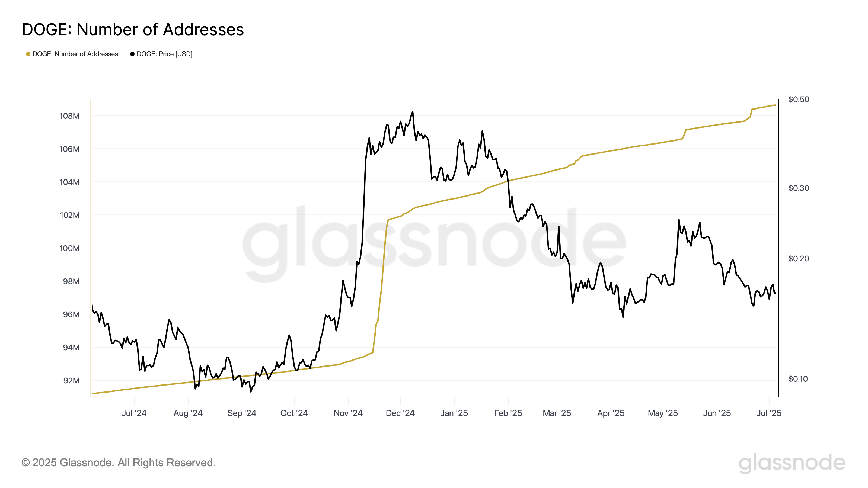
Task: Click the $0.10 price axis label
Action: click(x=798, y=379)
